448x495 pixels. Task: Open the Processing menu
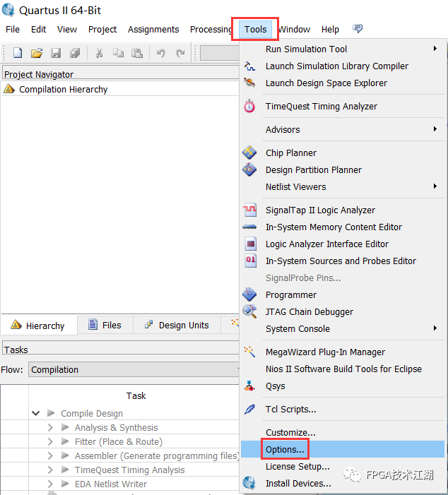(x=211, y=30)
